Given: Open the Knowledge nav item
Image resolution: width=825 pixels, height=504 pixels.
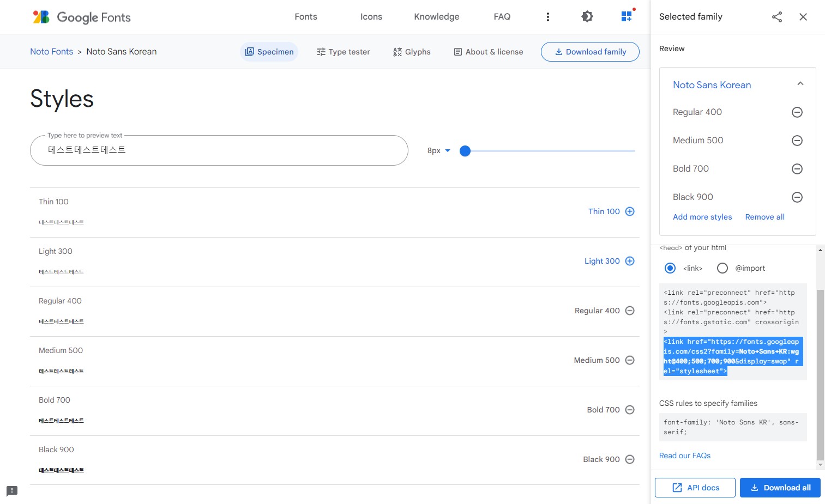Looking at the screenshot, I should [437, 17].
